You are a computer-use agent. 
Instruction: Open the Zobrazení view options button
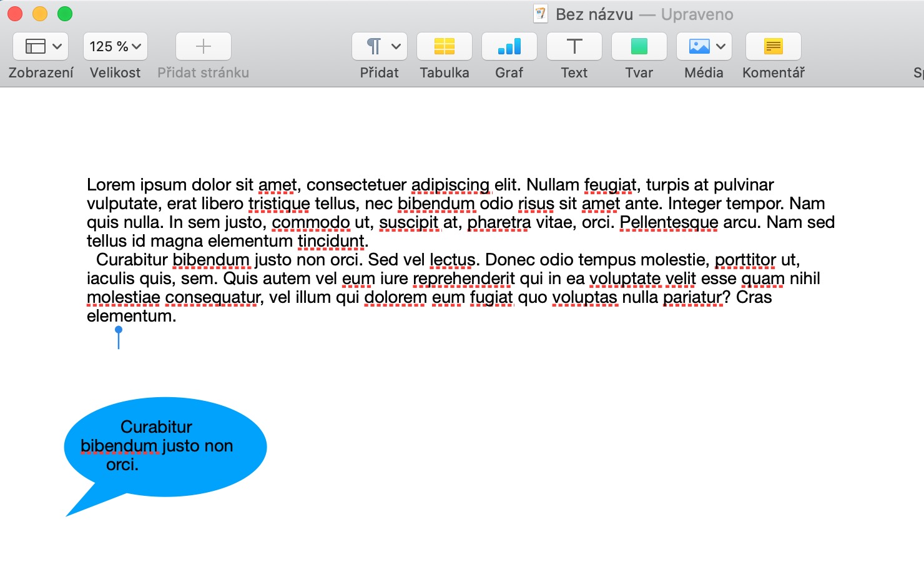click(x=41, y=46)
